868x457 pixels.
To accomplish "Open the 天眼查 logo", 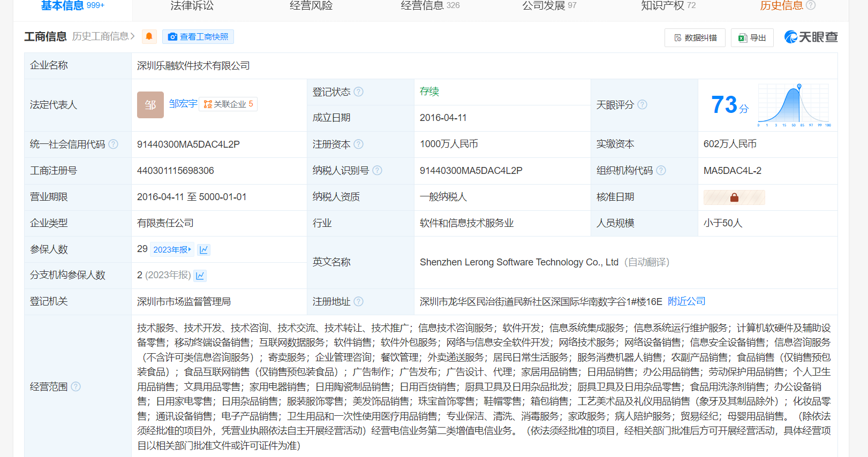I will point(811,37).
